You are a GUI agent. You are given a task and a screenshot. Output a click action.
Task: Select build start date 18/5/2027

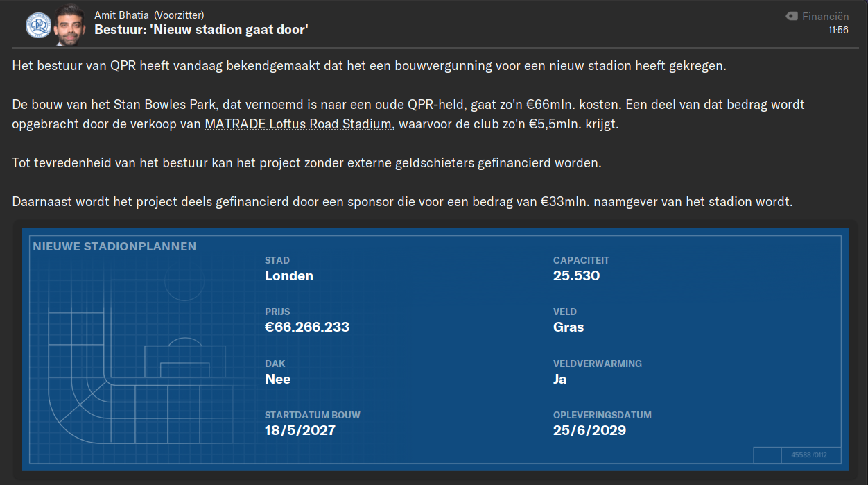[x=300, y=430]
